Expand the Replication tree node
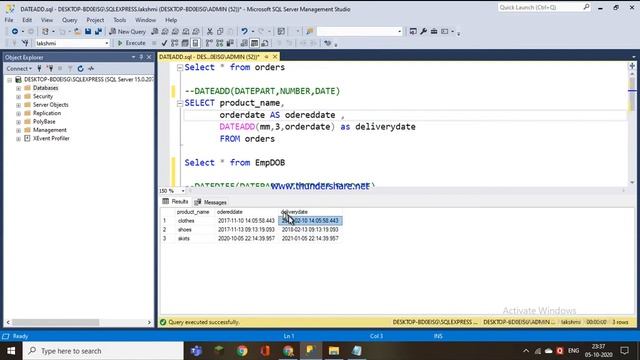 pyautogui.click(x=18, y=113)
